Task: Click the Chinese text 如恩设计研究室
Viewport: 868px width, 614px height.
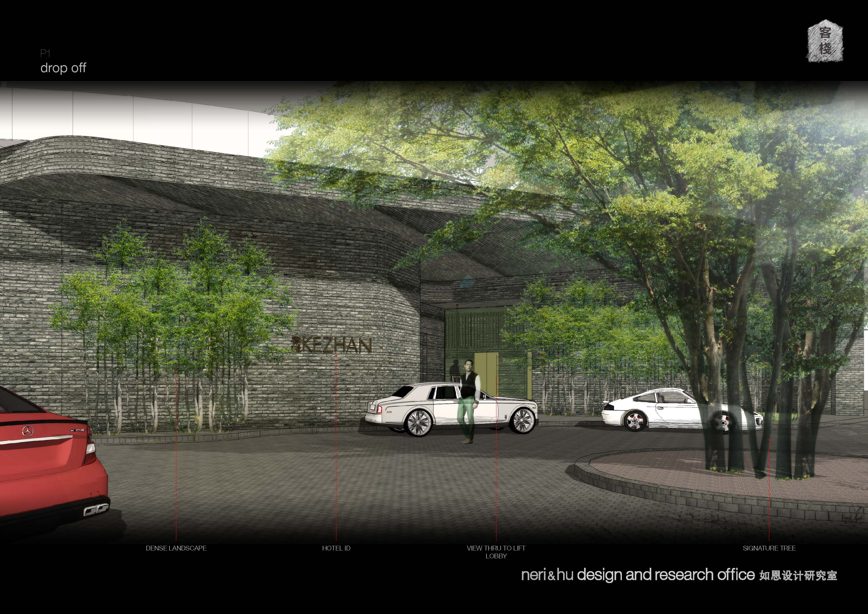Action: coord(798,576)
